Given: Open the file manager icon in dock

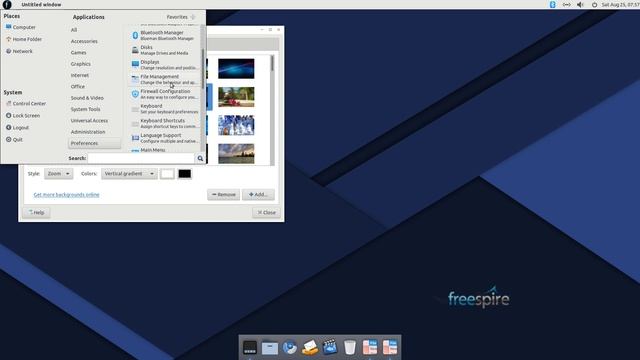Looking at the screenshot, I should click(270, 347).
